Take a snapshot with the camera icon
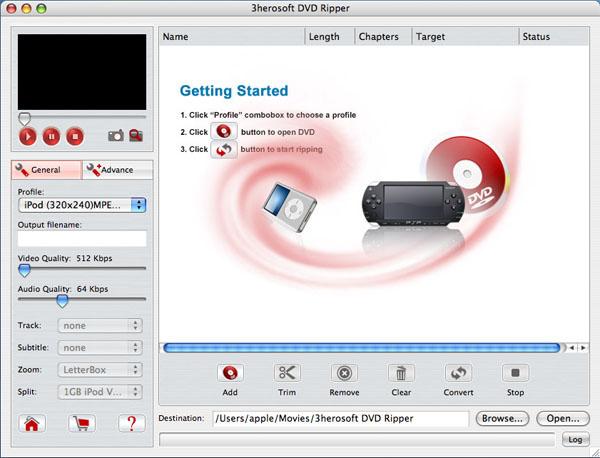The image size is (600, 458). [116, 135]
